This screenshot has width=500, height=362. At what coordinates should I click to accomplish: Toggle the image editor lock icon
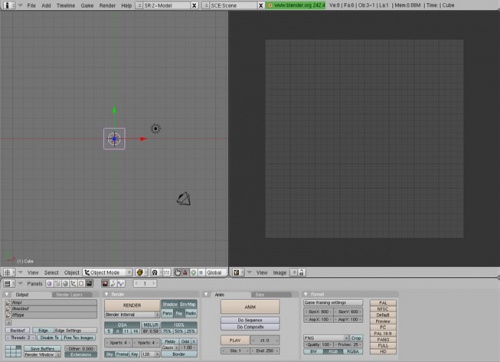[301, 273]
